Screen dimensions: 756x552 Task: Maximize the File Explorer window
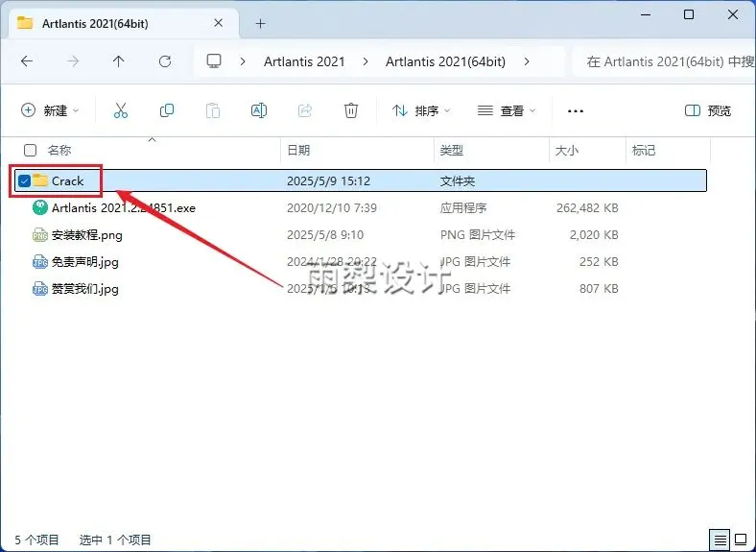click(689, 14)
